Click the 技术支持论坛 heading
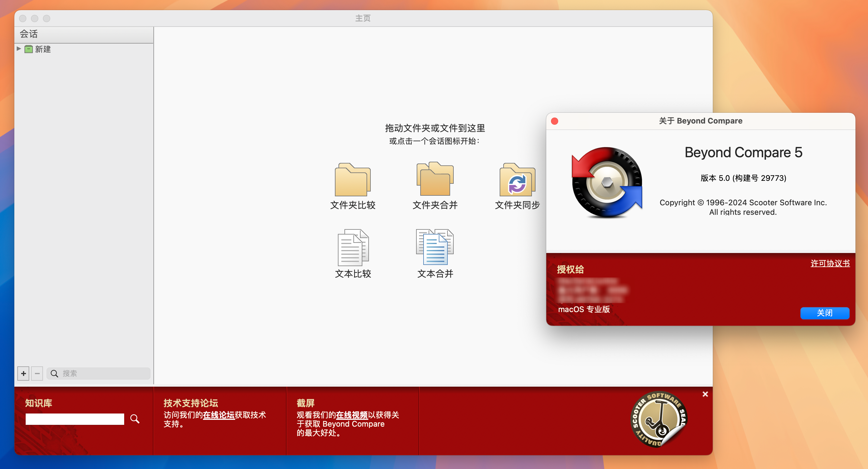Image resolution: width=868 pixels, height=469 pixels. (191, 403)
